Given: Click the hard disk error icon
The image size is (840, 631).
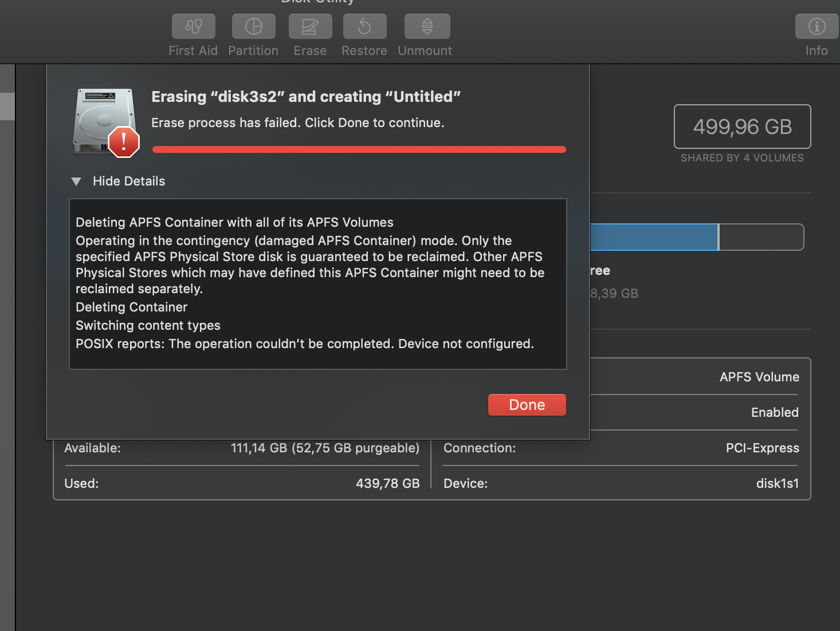Looking at the screenshot, I should coord(106,122).
